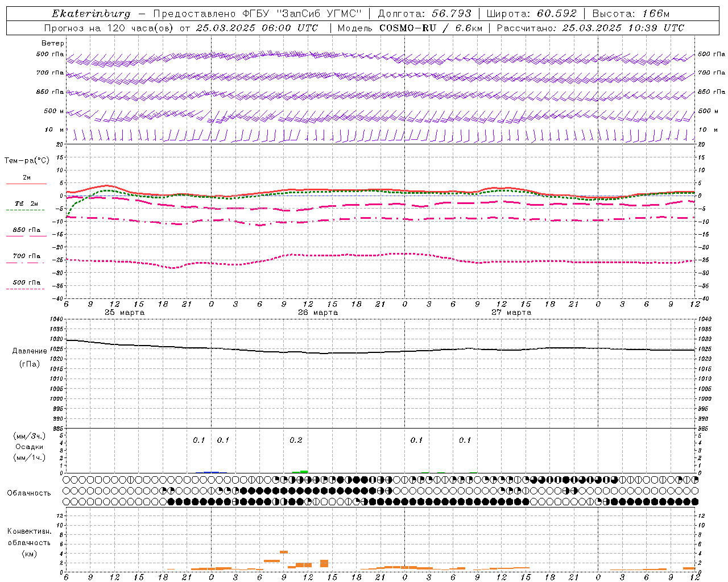This screenshot has height=582, width=728.
Task: Click the (мм/3ч.) unit label
Action: (29, 436)
